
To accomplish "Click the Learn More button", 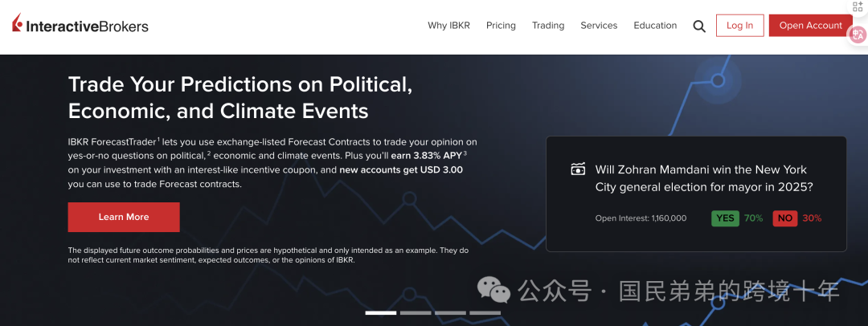I will (x=124, y=217).
